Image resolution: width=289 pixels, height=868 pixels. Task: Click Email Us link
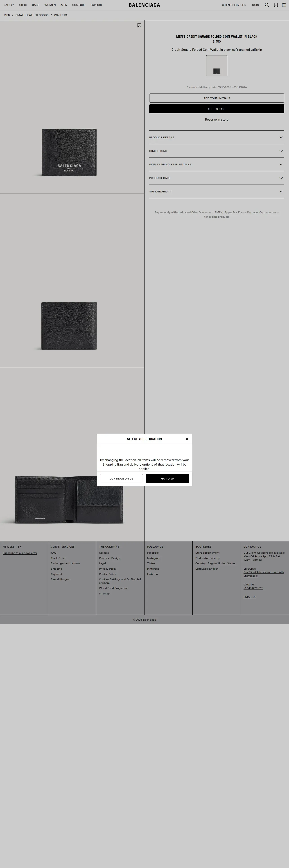pos(250,597)
